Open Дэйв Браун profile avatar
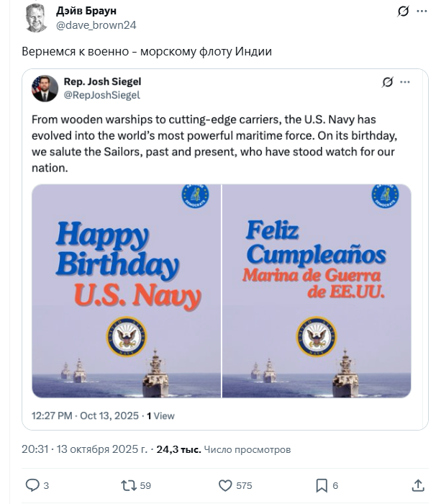This screenshot has height=504, width=436. point(35,18)
